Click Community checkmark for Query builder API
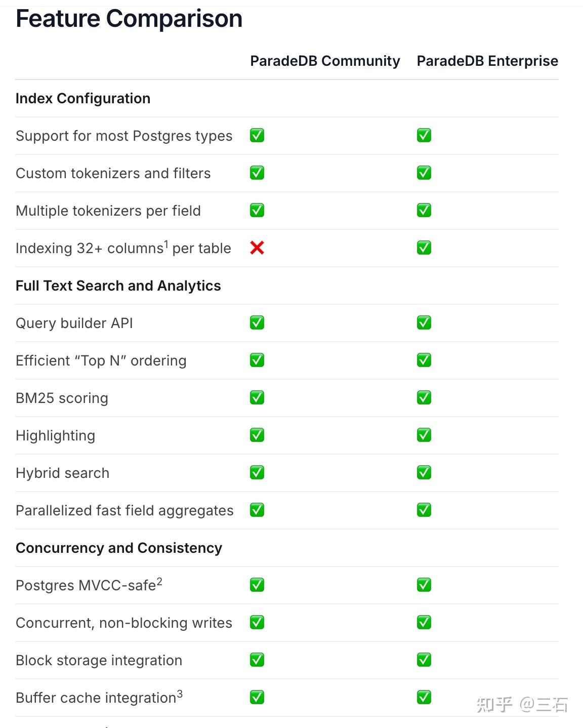The height and width of the screenshot is (728, 583). pos(257,322)
